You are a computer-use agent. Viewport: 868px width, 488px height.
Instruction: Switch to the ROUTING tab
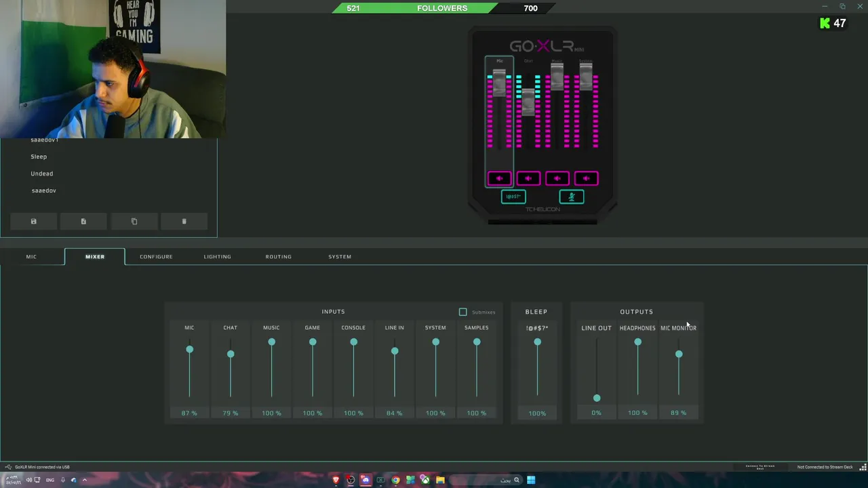(279, 256)
